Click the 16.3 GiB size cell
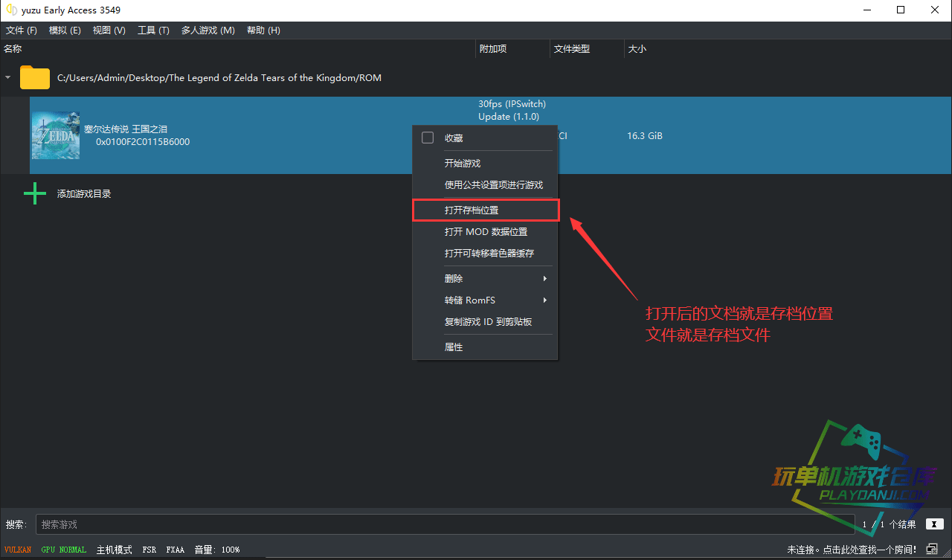The height and width of the screenshot is (560, 952). click(x=645, y=136)
